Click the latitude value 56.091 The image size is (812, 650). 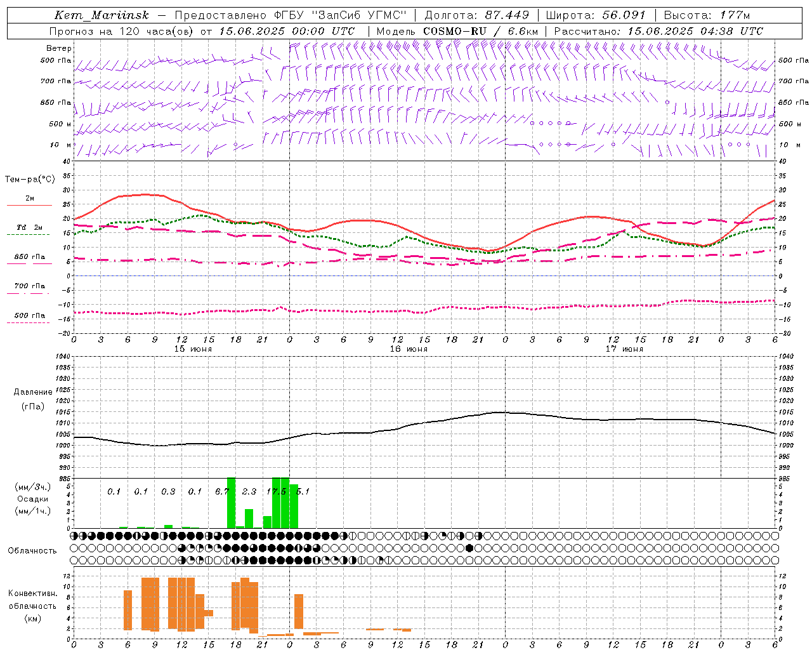tap(624, 15)
